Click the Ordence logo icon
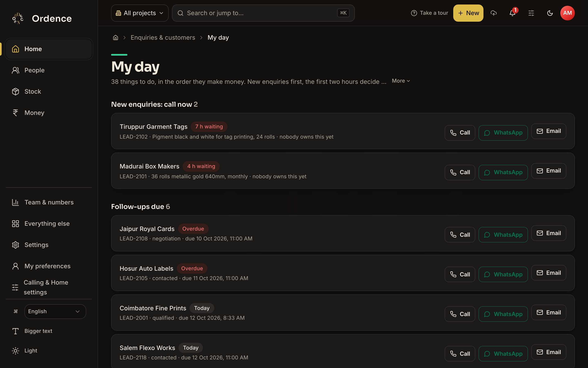588x368 pixels. pos(18,18)
